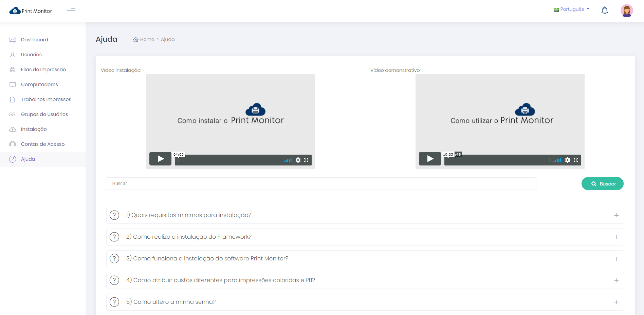Click the Trabalhos Impressos document icon

click(13, 99)
